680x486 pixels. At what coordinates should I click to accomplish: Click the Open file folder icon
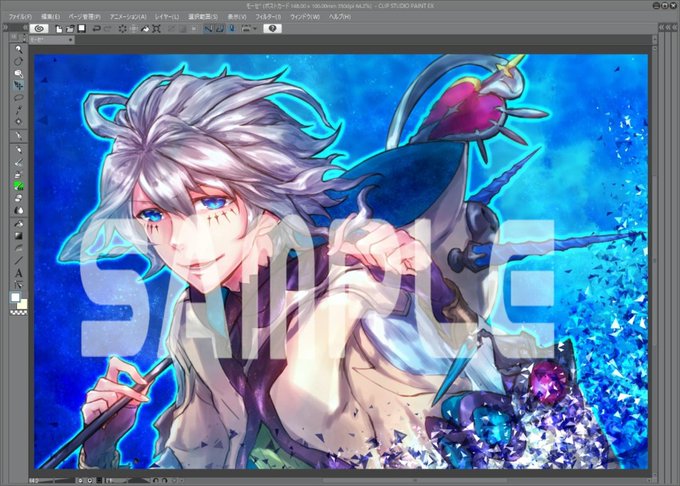[x=70, y=29]
